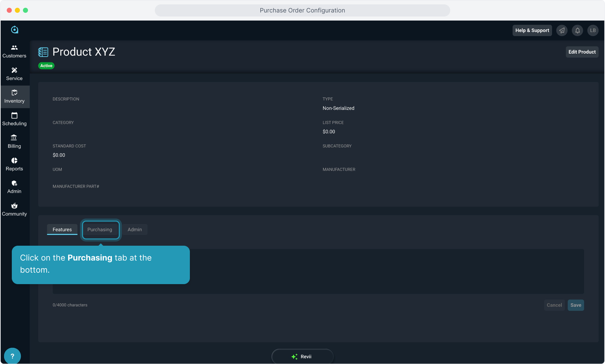This screenshot has width=605, height=364.
Task: Open the Community sidebar item
Action: tap(14, 209)
